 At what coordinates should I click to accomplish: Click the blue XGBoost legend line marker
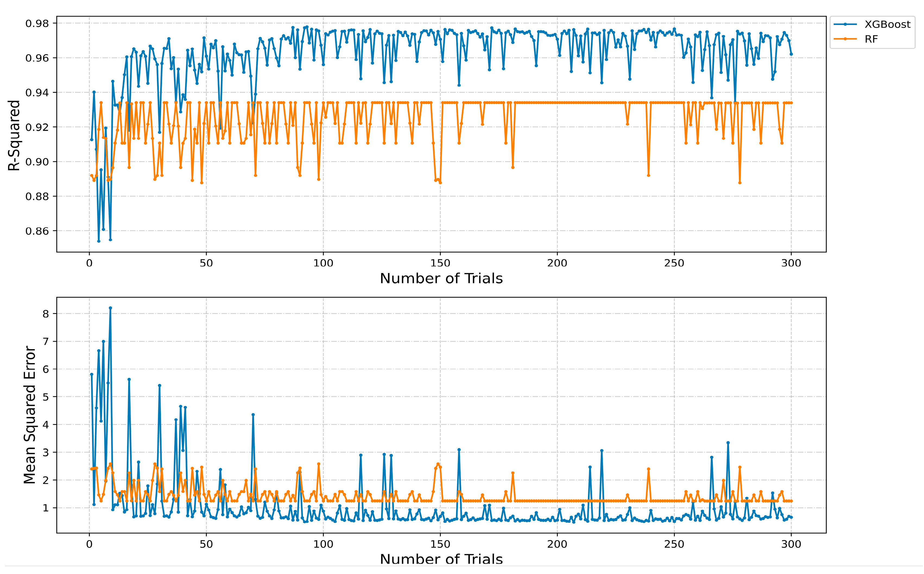click(845, 24)
